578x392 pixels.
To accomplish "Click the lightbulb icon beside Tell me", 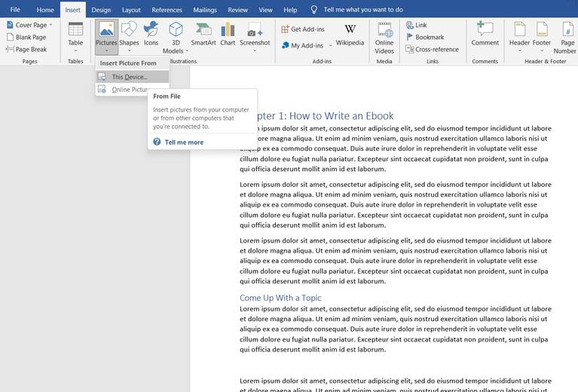I will 313,10.
